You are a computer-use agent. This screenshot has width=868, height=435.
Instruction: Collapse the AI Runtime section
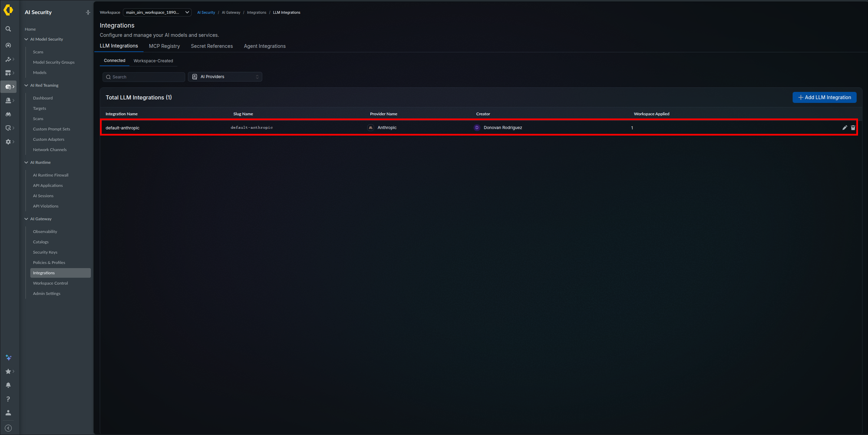tap(26, 163)
